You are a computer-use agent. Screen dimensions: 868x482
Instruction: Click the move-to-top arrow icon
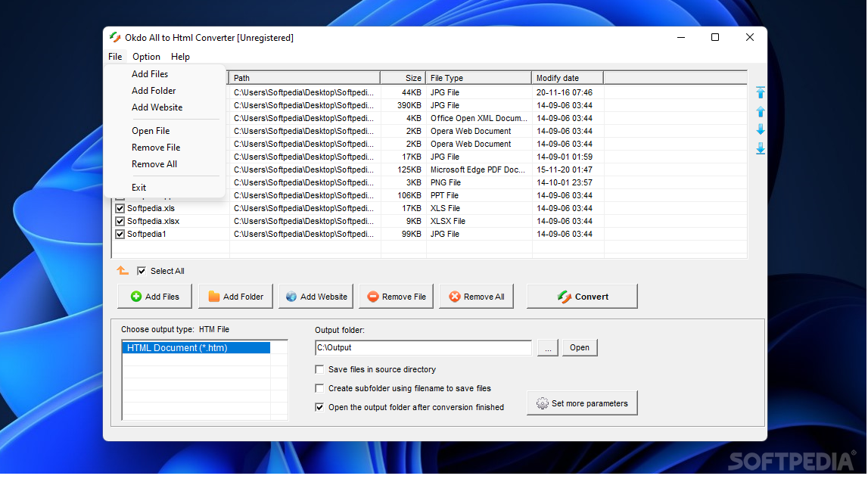[x=761, y=92]
